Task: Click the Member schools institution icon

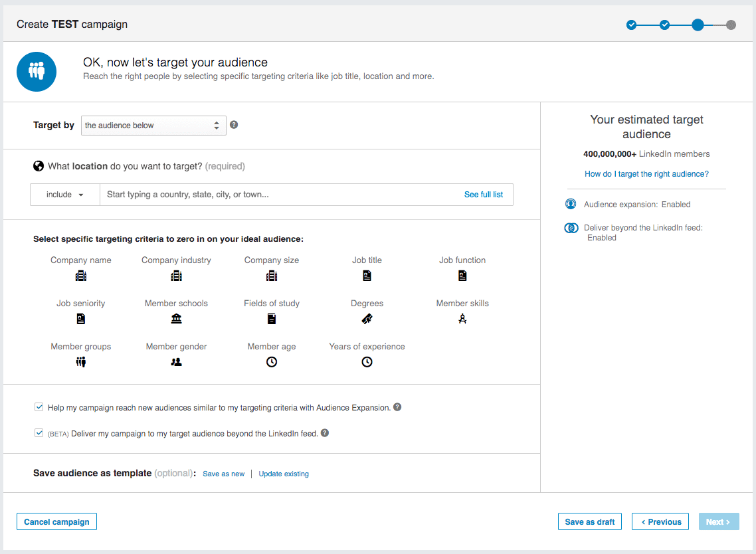Action: [177, 319]
